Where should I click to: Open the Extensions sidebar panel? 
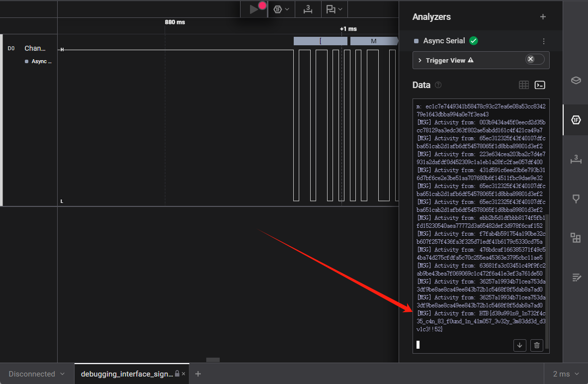click(x=576, y=238)
